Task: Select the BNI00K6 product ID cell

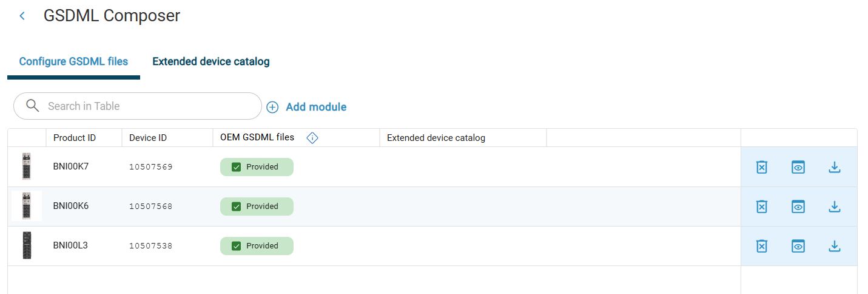Action: pos(71,205)
